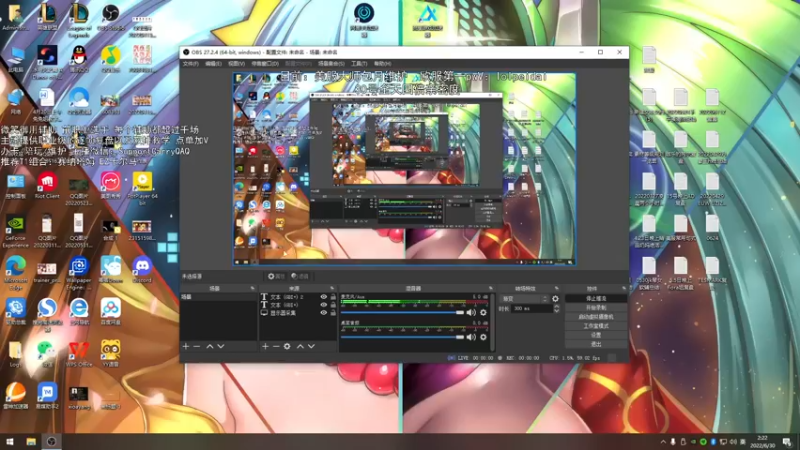The width and height of the screenshot is (800, 450).
Task: Open the PotPlayer 64 bit desktop icon
Action: pyautogui.click(x=142, y=188)
